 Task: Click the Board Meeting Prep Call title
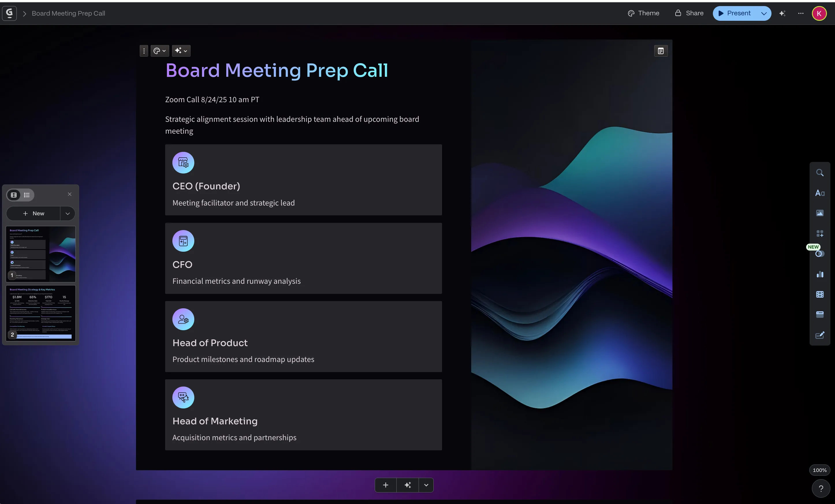(277, 70)
